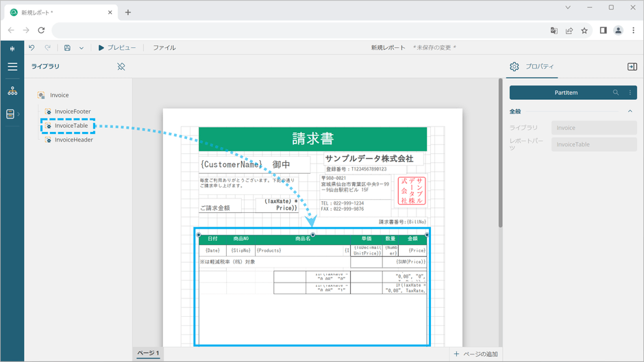
Task: Toggle the browser side panel
Action: (x=603, y=31)
